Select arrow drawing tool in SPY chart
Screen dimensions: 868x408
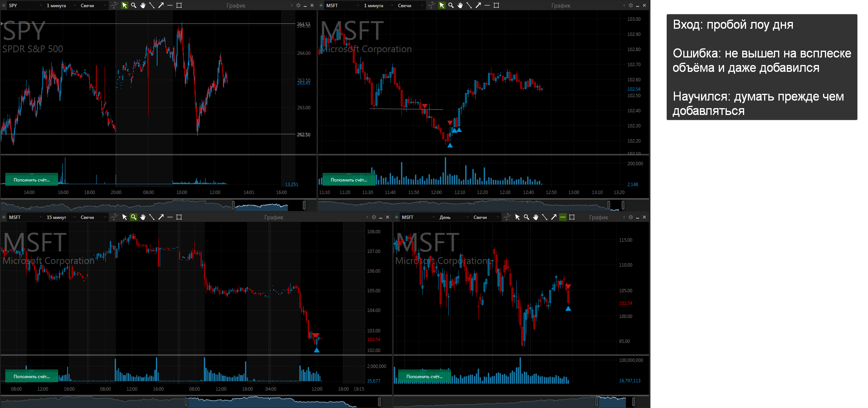pyautogui.click(x=161, y=5)
